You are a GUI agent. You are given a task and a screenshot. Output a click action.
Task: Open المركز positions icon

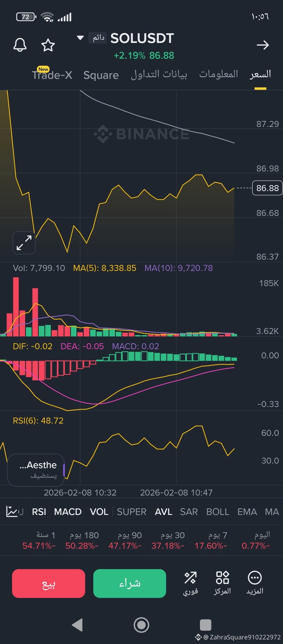[222, 583]
